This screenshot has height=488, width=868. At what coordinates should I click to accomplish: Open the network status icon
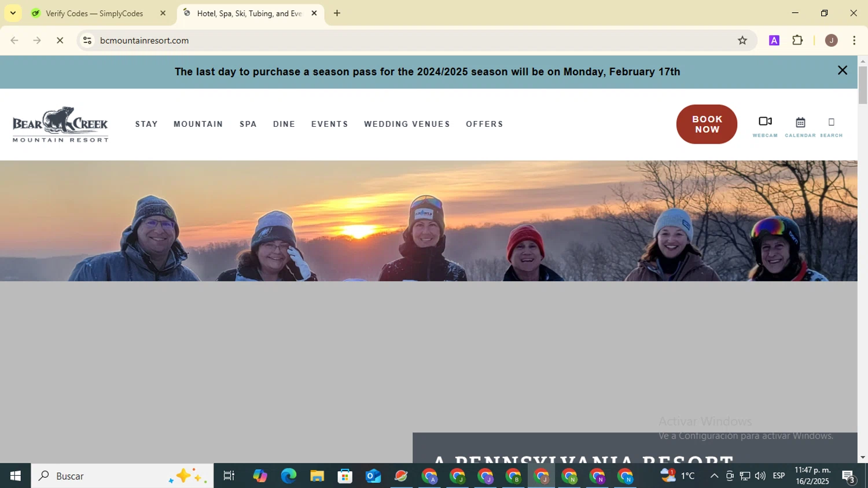(745, 476)
